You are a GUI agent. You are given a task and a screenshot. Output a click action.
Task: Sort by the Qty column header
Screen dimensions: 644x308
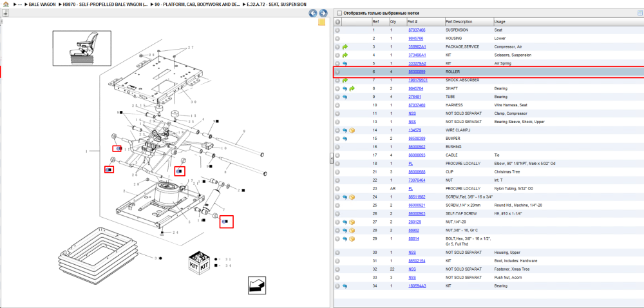coord(393,22)
